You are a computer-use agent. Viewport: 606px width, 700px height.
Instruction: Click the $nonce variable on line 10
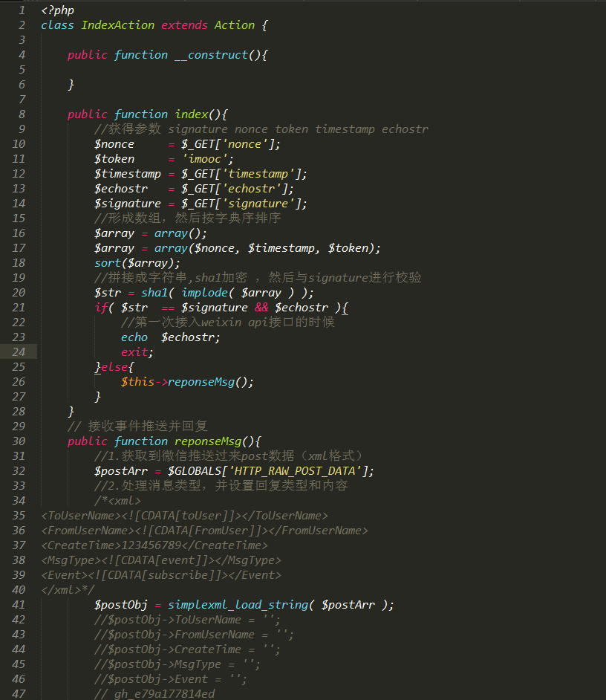point(114,144)
